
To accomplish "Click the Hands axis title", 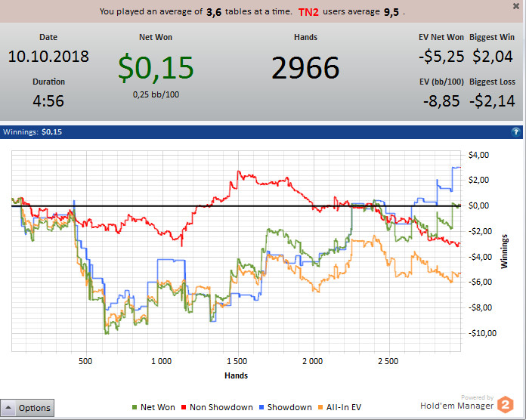I will (x=236, y=375).
